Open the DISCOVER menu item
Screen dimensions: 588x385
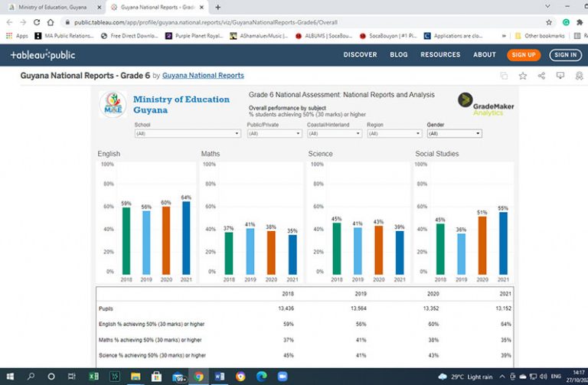360,55
